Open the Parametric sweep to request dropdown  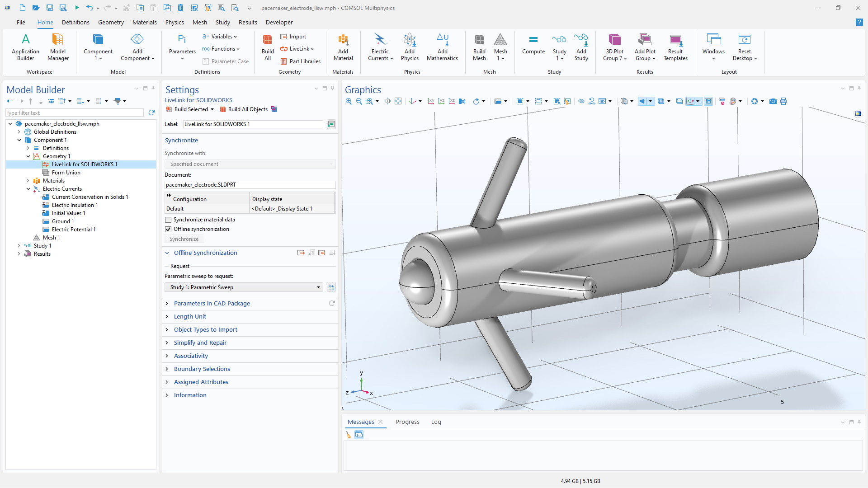coord(319,287)
